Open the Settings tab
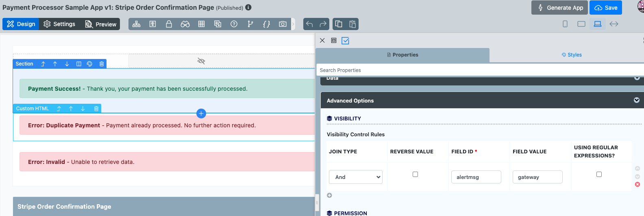 [x=59, y=24]
